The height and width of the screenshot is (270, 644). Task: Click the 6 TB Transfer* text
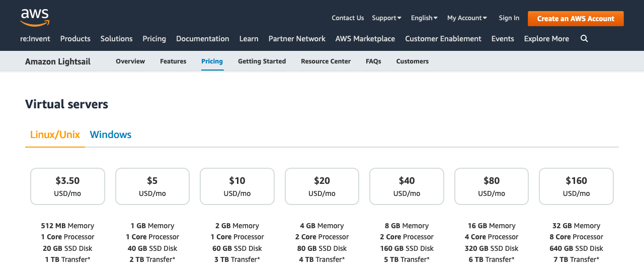(492, 259)
